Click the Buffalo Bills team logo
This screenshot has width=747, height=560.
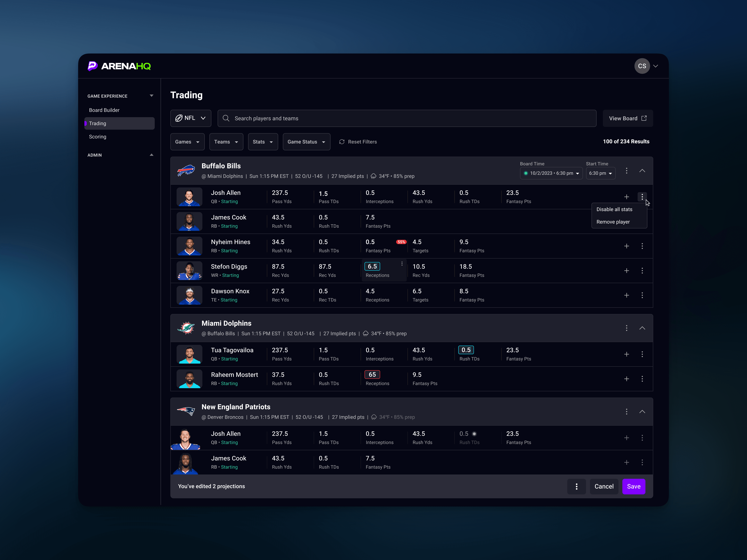186,171
